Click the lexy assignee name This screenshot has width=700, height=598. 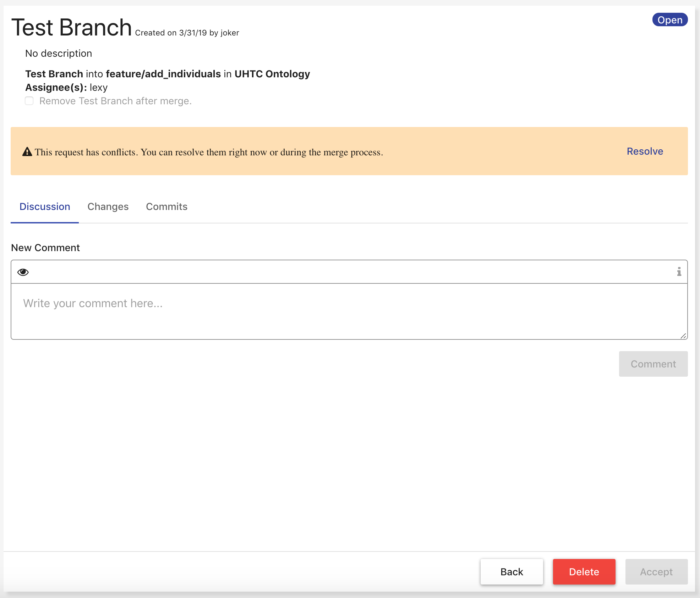99,88
